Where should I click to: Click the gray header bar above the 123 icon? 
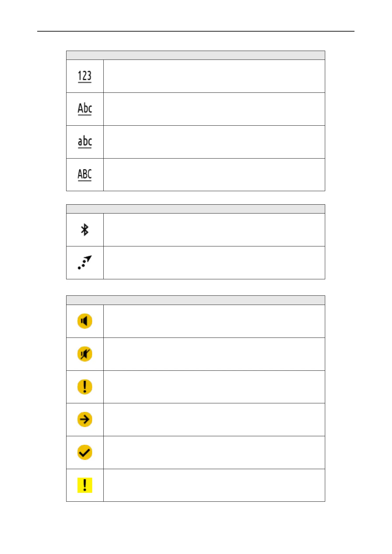click(196, 55)
